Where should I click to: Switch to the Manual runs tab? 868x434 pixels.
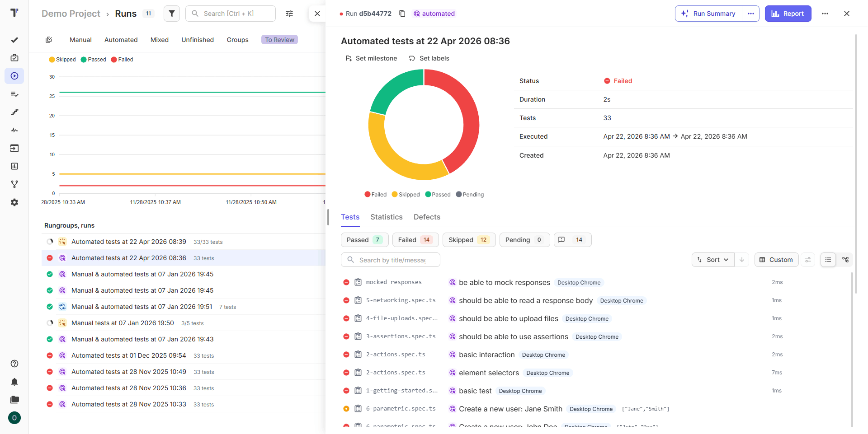(80, 40)
